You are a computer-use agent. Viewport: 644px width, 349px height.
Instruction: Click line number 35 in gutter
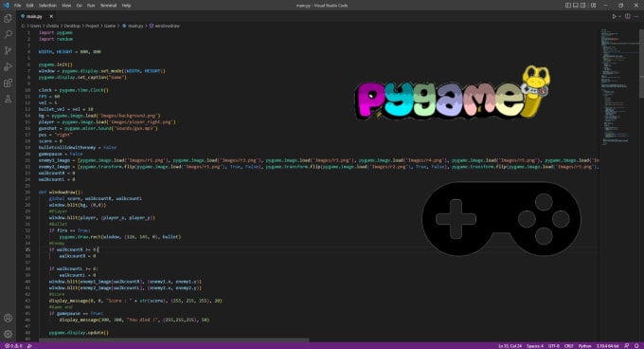click(27, 249)
